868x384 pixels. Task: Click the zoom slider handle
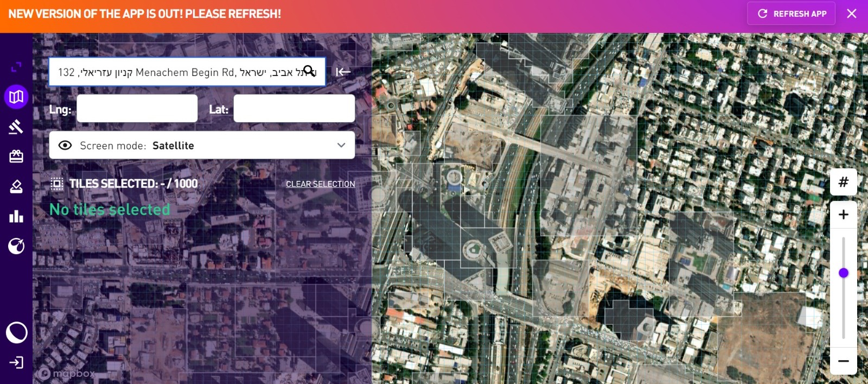click(843, 273)
